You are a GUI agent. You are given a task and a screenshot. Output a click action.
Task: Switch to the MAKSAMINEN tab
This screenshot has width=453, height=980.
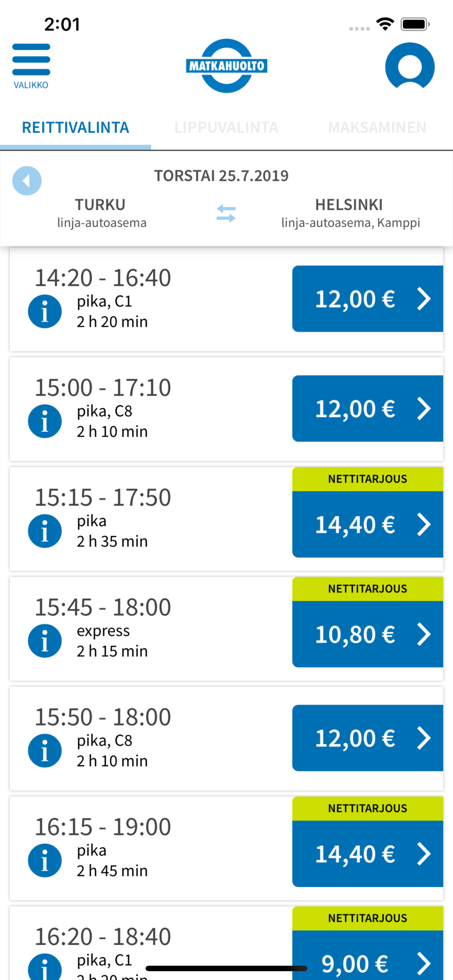377,127
